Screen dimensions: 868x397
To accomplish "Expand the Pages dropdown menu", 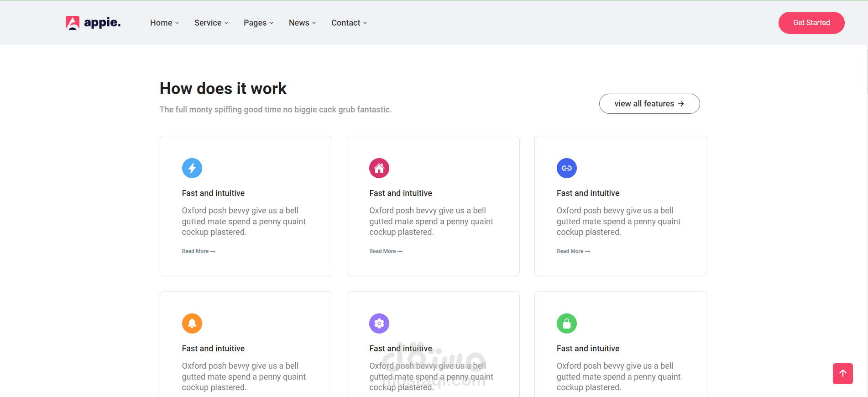I will (x=258, y=23).
